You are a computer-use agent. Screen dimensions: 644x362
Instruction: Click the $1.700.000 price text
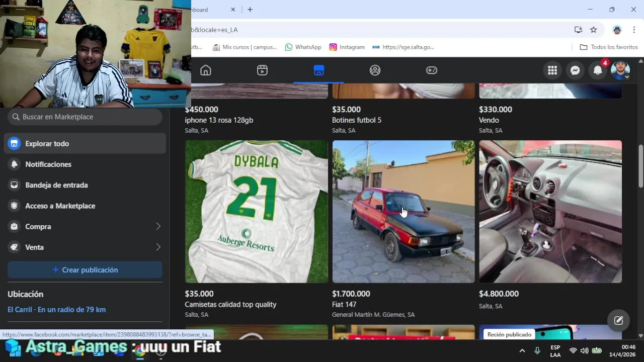pos(351,294)
